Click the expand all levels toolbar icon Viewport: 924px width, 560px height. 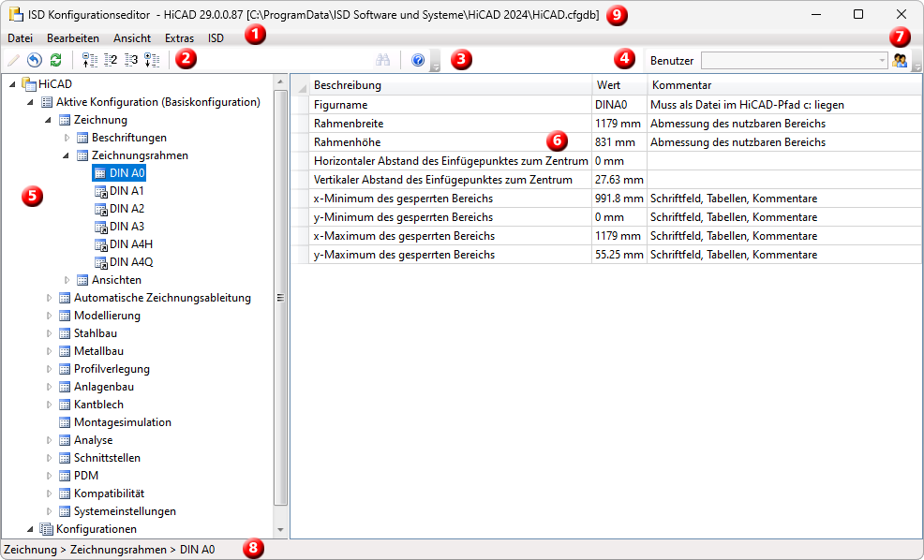tap(152, 60)
